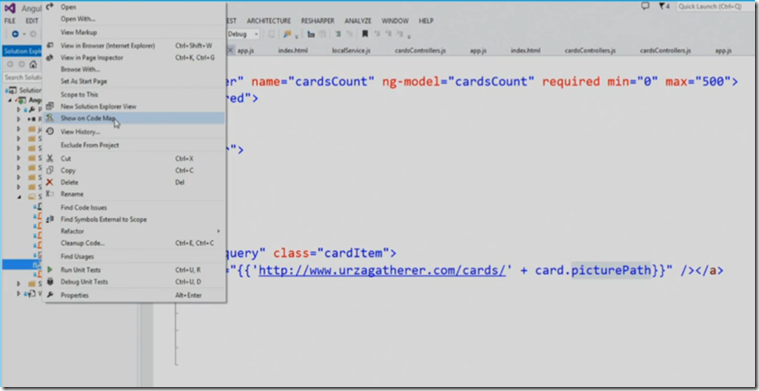The image size is (759, 391).
Task: Click the highlighted picturePath text in code
Action: [611, 271]
